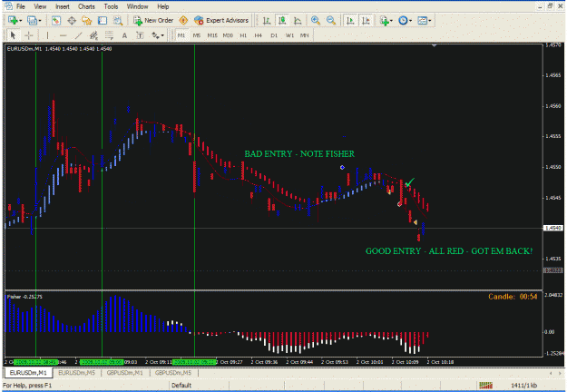
Task: Select the Text tool (A)
Action: (124, 35)
